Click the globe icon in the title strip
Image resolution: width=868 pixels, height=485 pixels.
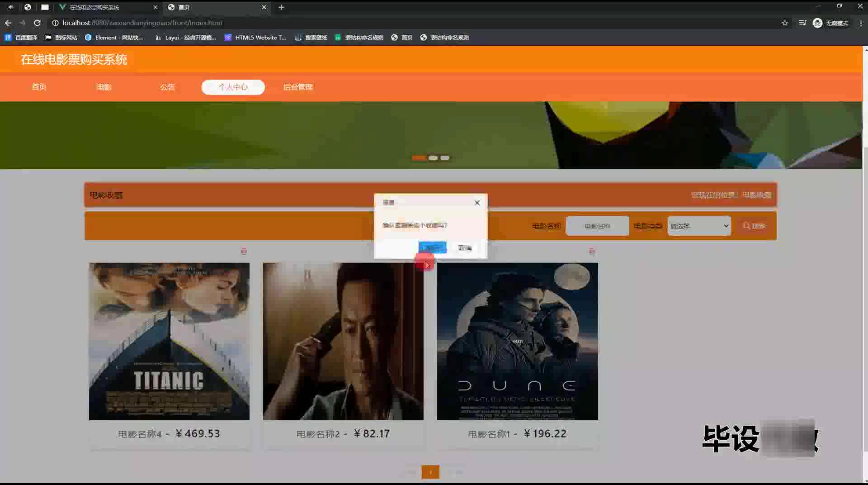(28, 7)
